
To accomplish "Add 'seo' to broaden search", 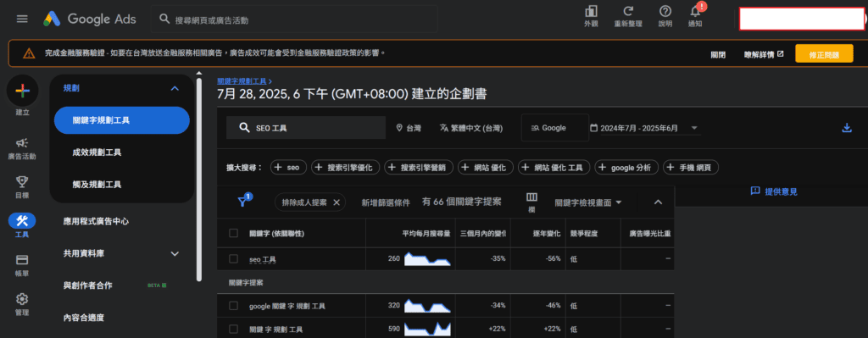I will tap(288, 167).
